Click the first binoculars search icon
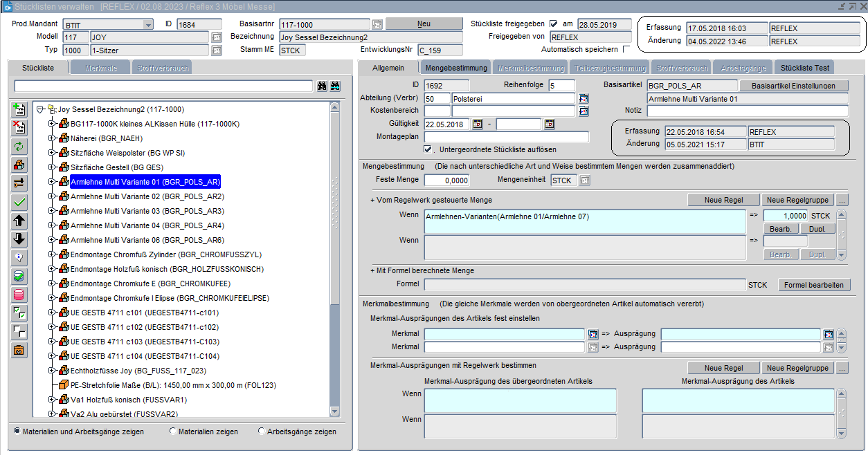This screenshot has width=868, height=455. 322,86
